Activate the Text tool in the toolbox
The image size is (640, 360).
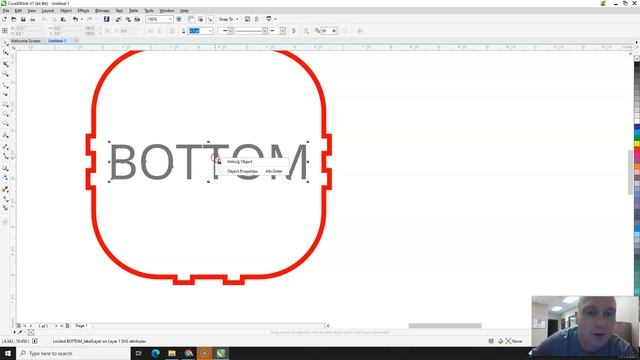(x=5, y=136)
